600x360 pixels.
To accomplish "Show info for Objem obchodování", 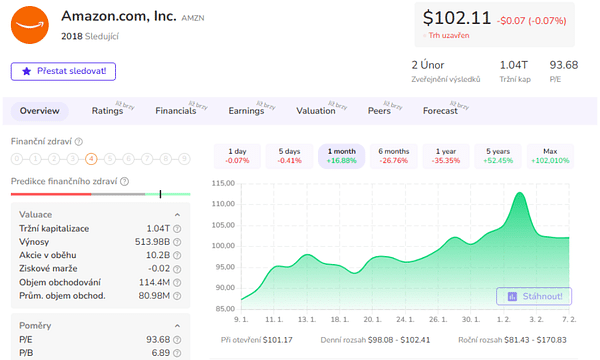I will (x=177, y=283).
